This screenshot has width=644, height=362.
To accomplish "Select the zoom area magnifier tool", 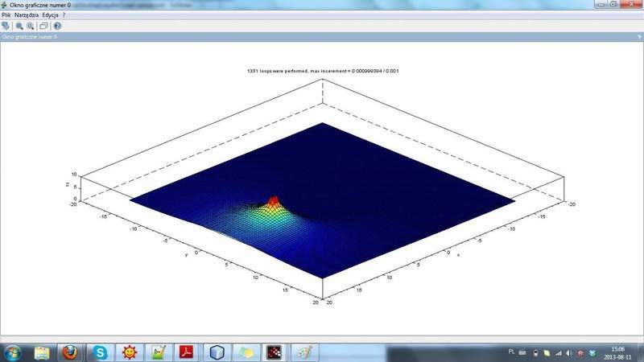I will pos(19,26).
